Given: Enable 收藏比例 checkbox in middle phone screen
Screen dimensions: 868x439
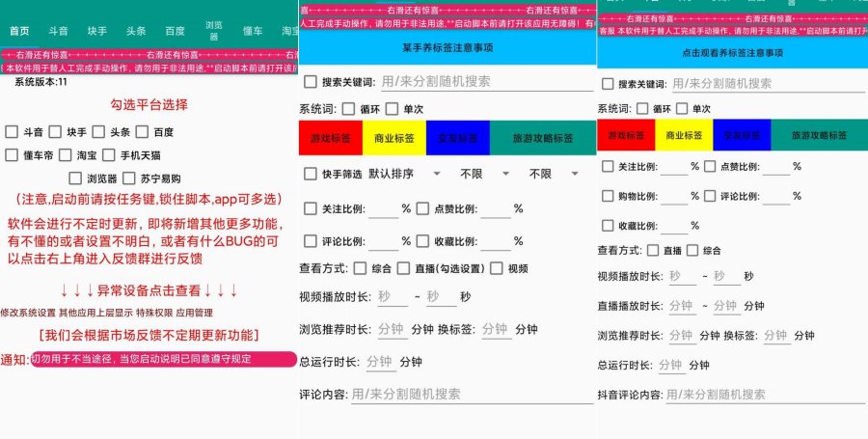Looking at the screenshot, I should coord(423,241).
